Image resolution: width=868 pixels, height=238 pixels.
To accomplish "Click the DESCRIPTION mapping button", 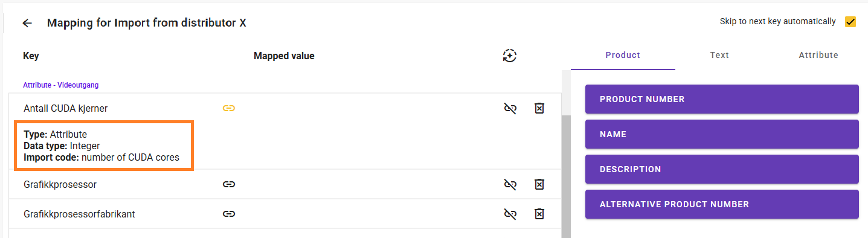I will tap(722, 169).
